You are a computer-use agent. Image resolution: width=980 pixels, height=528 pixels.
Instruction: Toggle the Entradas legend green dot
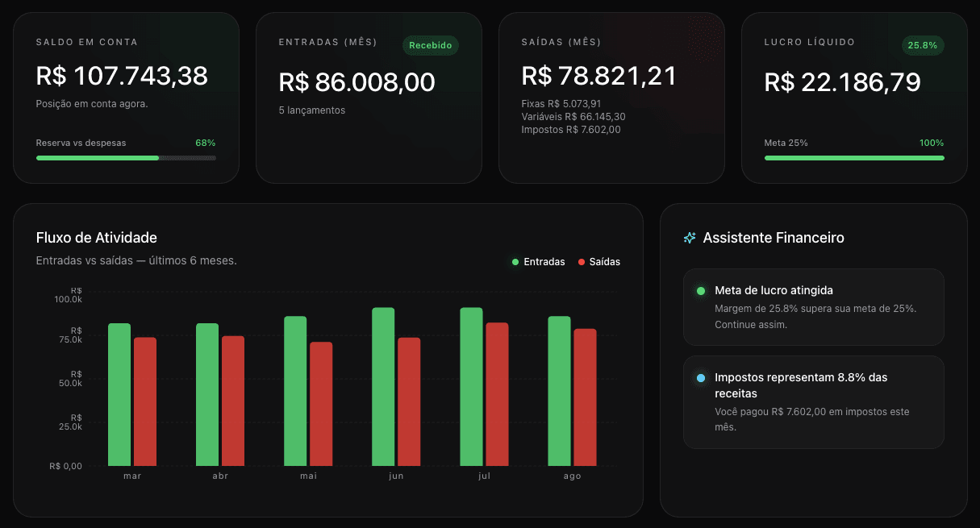[515, 262]
